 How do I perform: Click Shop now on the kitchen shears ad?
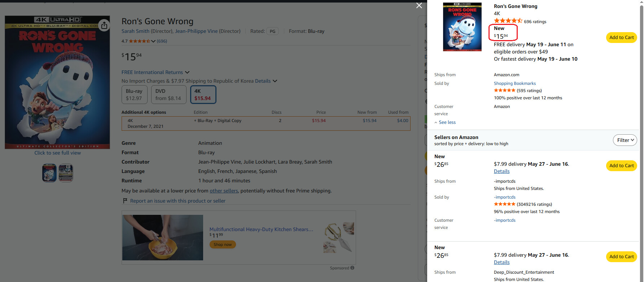pyautogui.click(x=223, y=244)
